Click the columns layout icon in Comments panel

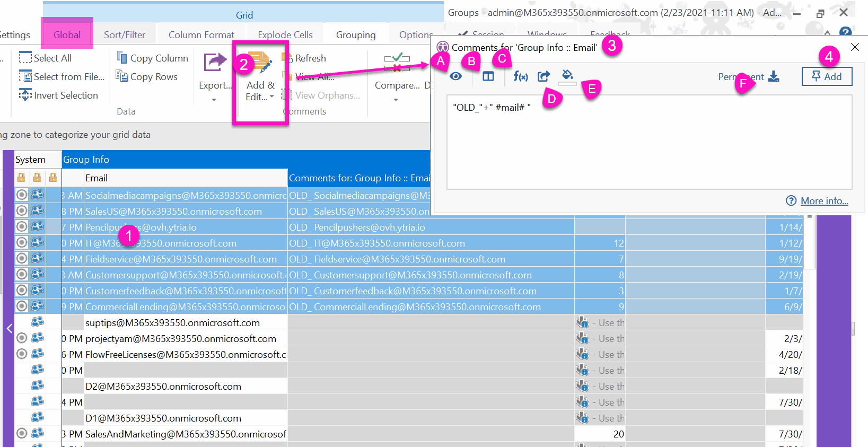(488, 77)
